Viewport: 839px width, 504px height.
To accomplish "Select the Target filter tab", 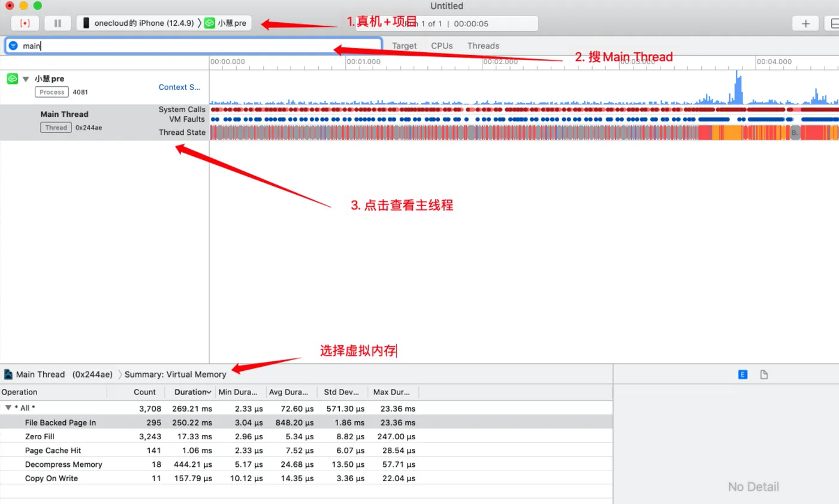I will [405, 46].
